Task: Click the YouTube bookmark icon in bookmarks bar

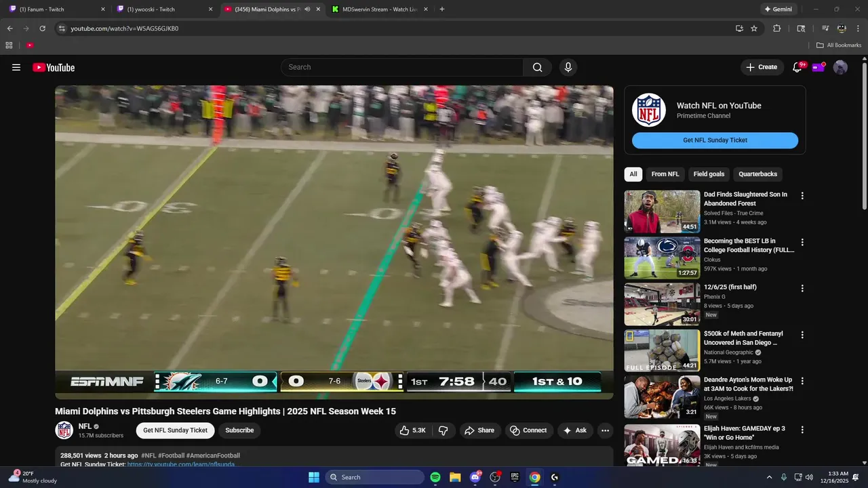Action: coord(30,45)
